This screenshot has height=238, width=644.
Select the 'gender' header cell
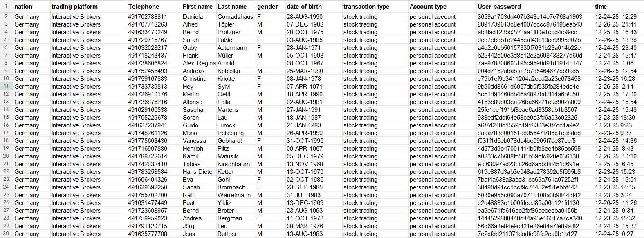coord(270,7)
